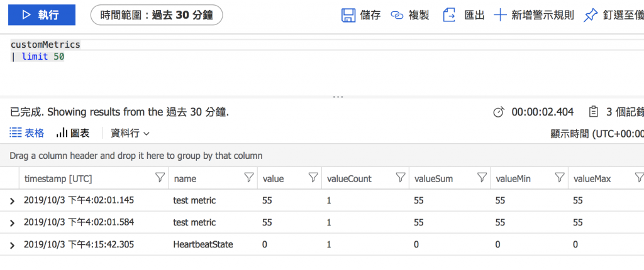Open the 資料行 dropdown
Screen dimensions: 644x270
pyautogui.click(x=130, y=133)
